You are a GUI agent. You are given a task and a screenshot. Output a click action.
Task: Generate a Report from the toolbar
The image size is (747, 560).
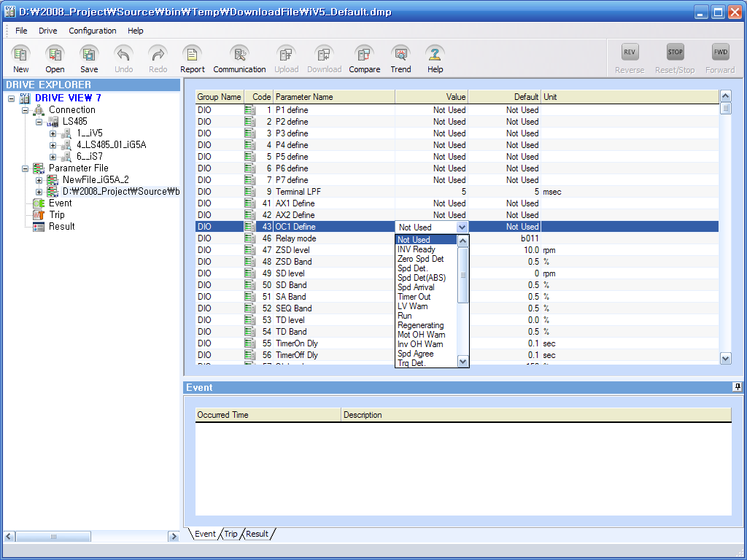[192, 55]
